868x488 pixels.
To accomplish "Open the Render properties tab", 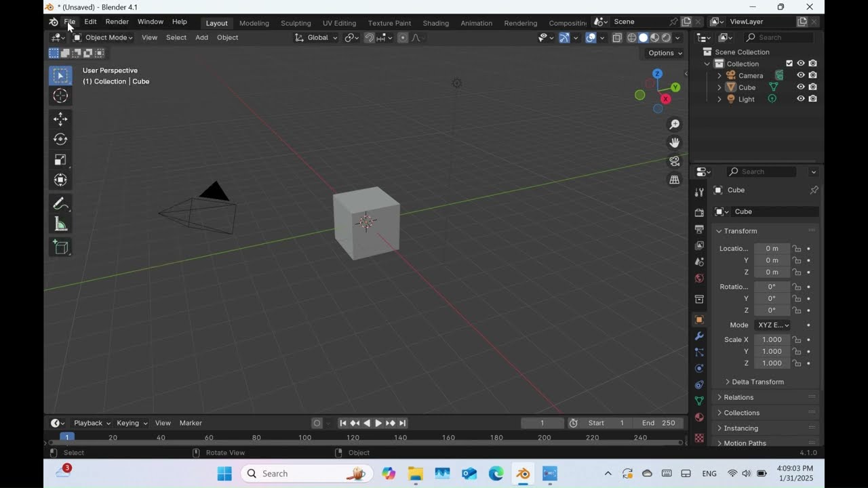I will coord(699,213).
